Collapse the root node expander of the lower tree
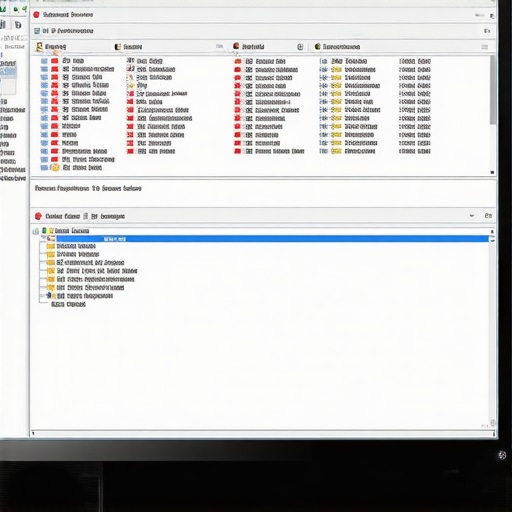The image size is (512, 512). pyautogui.click(x=36, y=231)
